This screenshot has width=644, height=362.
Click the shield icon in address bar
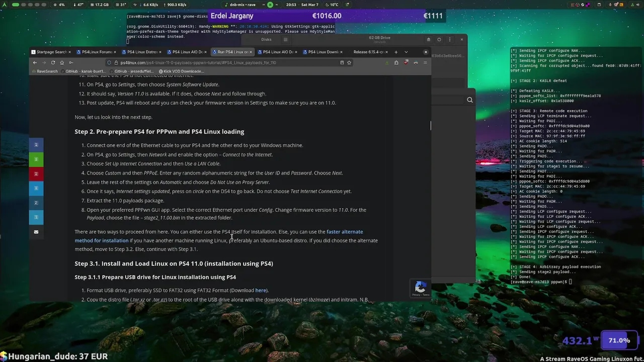point(109,62)
